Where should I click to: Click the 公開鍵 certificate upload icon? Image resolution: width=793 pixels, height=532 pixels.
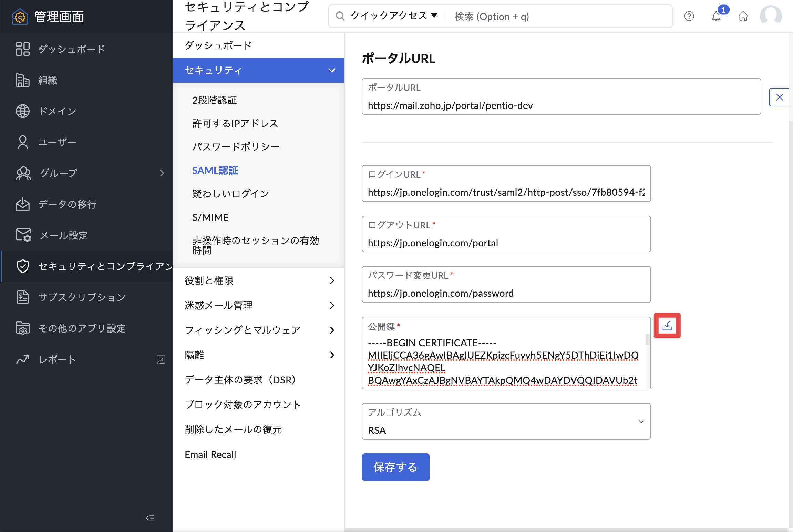667,326
